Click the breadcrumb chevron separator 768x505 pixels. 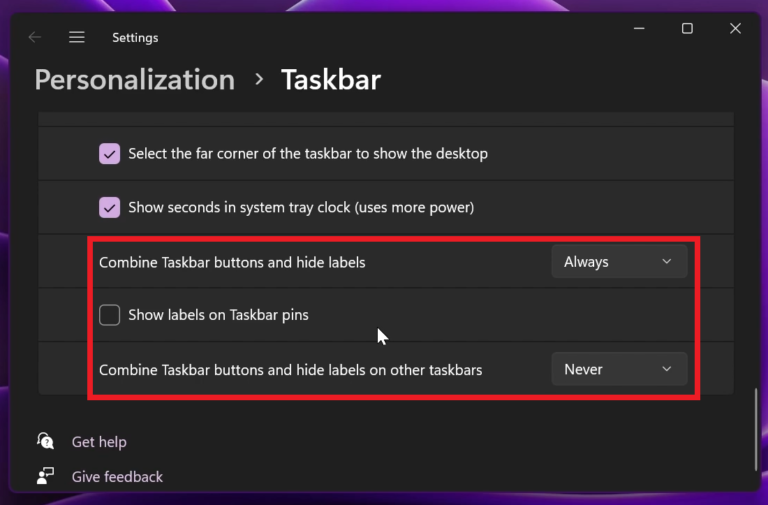point(259,79)
